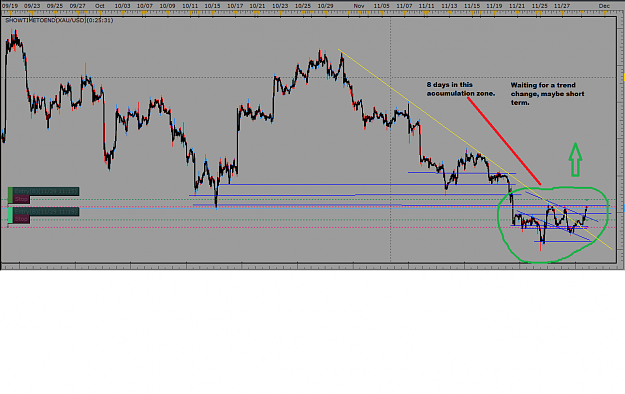Screen dimensions: 625x394
Task: Click the 11/07 date on time axis
Action: [x=405, y=6]
